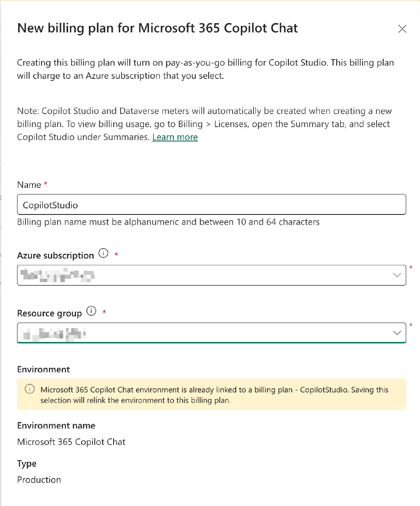The height and width of the screenshot is (506, 420).
Task: Click the Resource group info icon
Action: 91,311
